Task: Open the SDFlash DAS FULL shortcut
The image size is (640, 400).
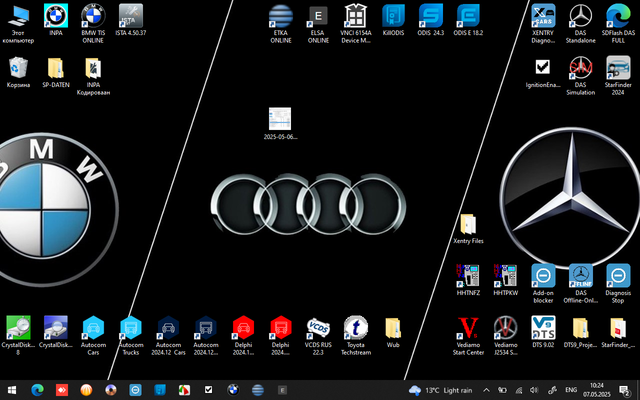Action: click(618, 24)
